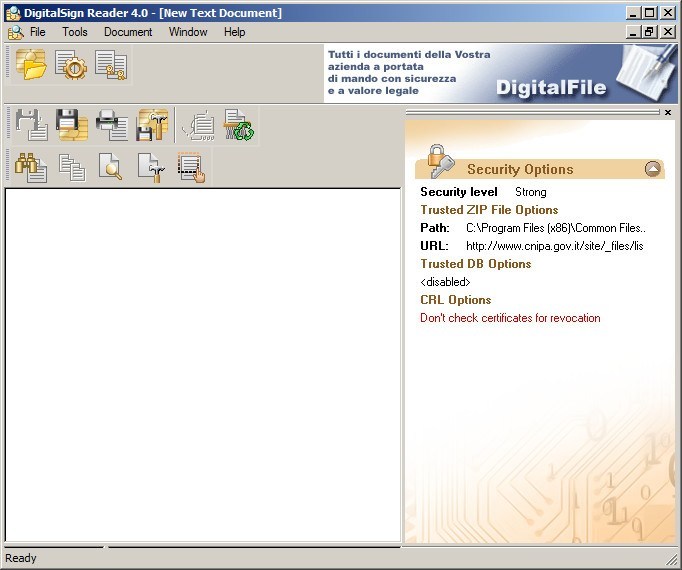
Task: Click the padlock and key Security Options icon
Action: (440, 161)
